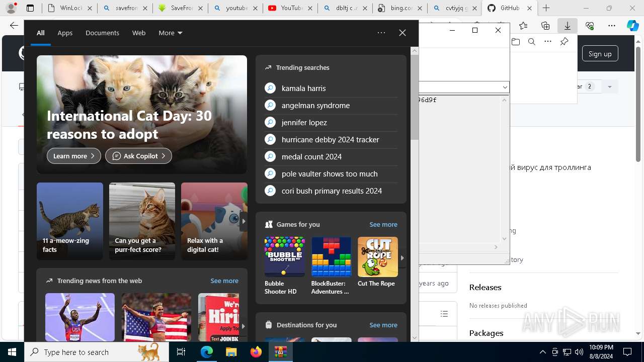The width and height of the screenshot is (644, 362).
Task: Open a new browser tab
Action: [546, 8]
